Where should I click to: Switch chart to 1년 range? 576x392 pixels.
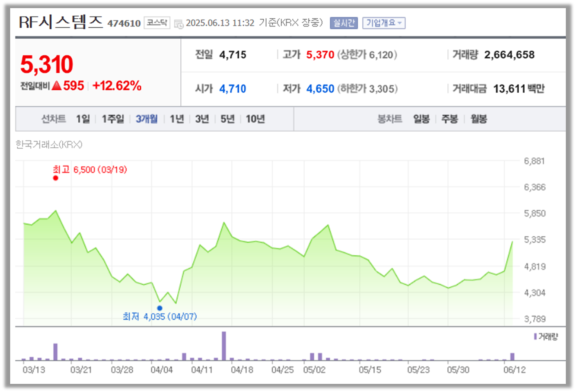click(177, 119)
